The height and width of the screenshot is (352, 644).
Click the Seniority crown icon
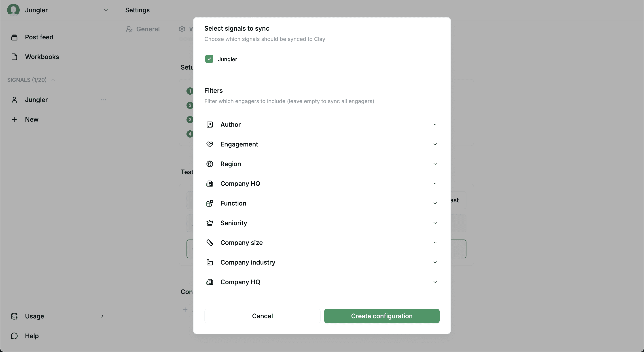(x=210, y=223)
